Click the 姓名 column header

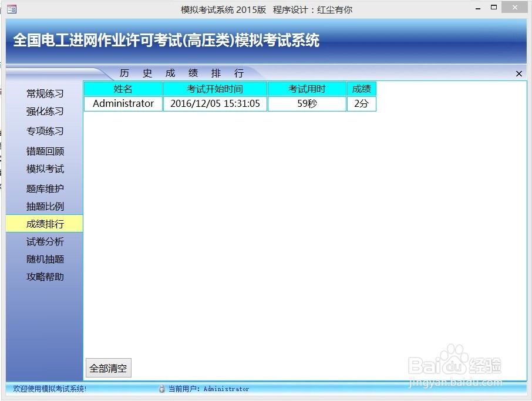[123, 88]
